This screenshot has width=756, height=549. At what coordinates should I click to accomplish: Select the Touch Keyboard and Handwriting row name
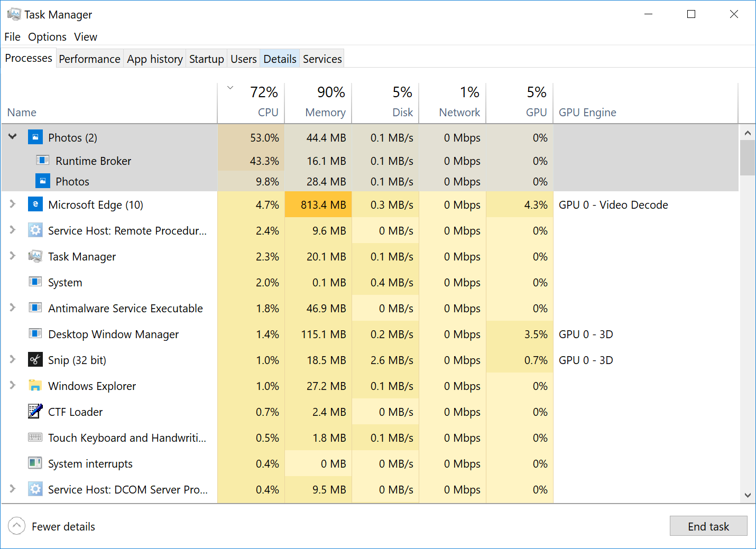pos(127,438)
